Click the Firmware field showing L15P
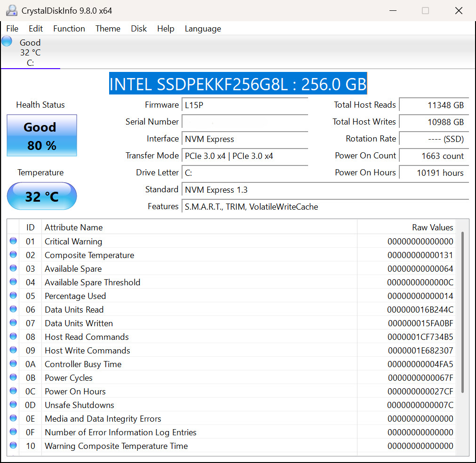Screen dimensions: 476x463 (x=245, y=105)
